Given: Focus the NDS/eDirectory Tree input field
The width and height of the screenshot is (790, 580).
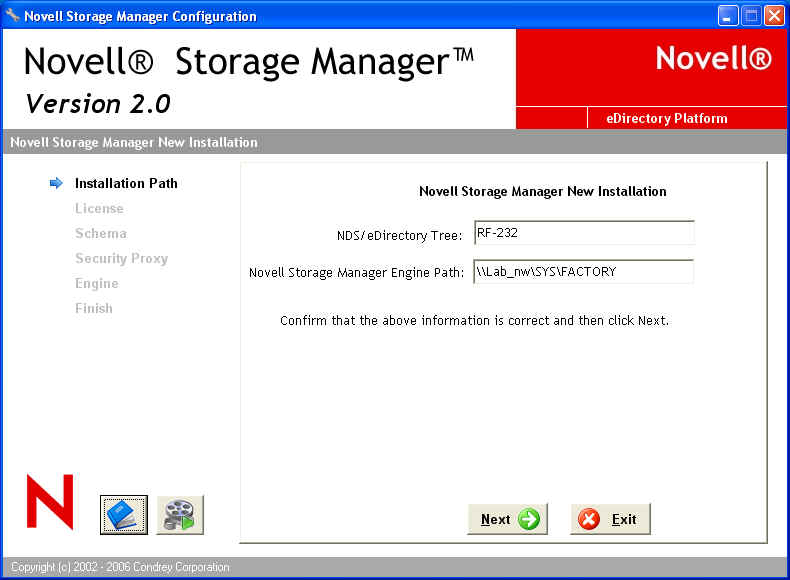Looking at the screenshot, I should [x=584, y=233].
